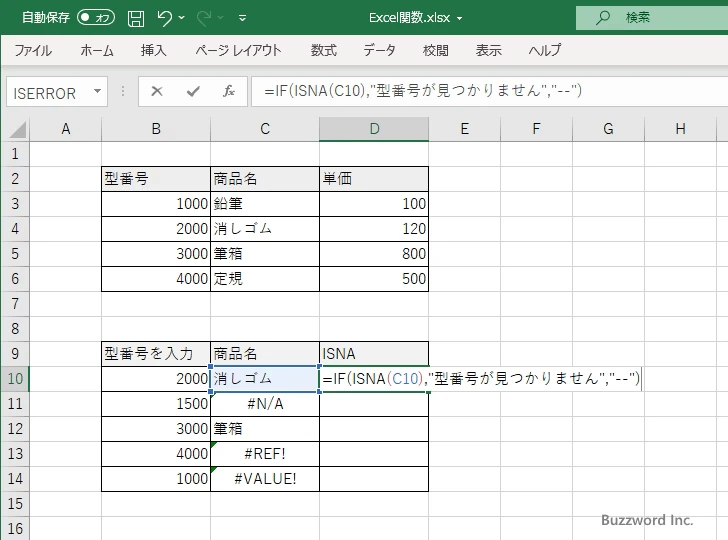Open the ファイル tab
Screen dimensions: 728x540
pyautogui.click(x=33, y=50)
